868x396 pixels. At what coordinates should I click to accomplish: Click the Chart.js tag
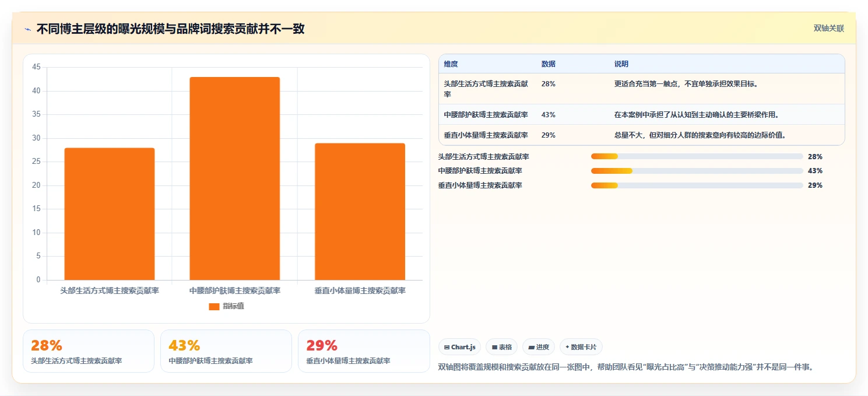(x=459, y=347)
